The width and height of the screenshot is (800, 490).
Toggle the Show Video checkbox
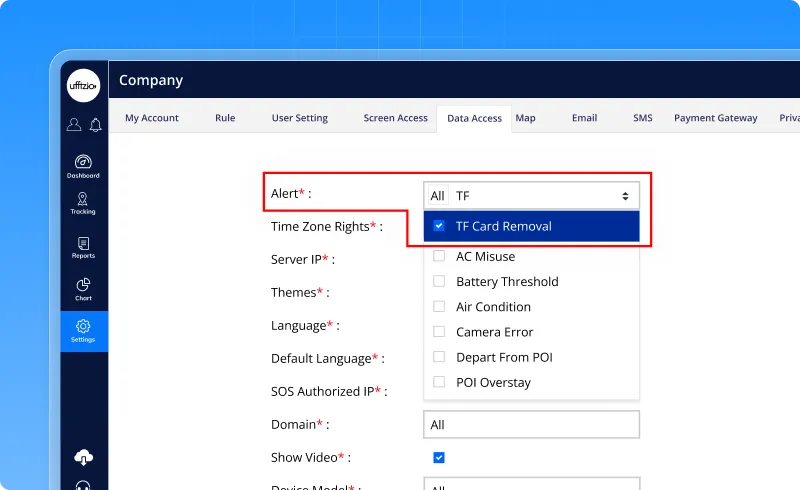point(439,457)
